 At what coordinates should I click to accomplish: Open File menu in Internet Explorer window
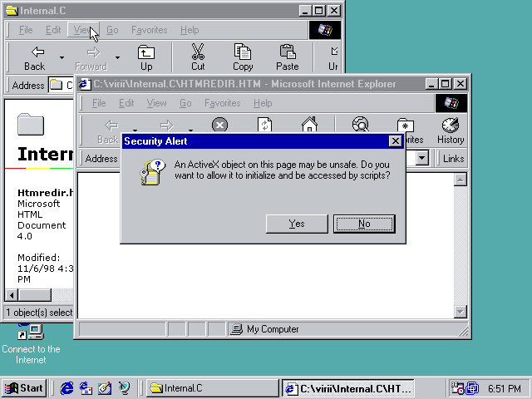[x=99, y=103]
